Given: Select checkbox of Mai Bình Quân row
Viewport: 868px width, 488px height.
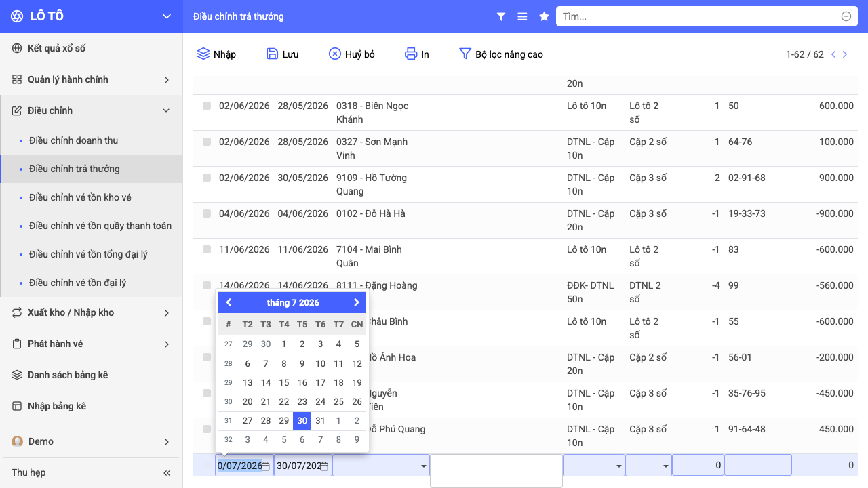Looking at the screenshot, I should [x=207, y=249].
